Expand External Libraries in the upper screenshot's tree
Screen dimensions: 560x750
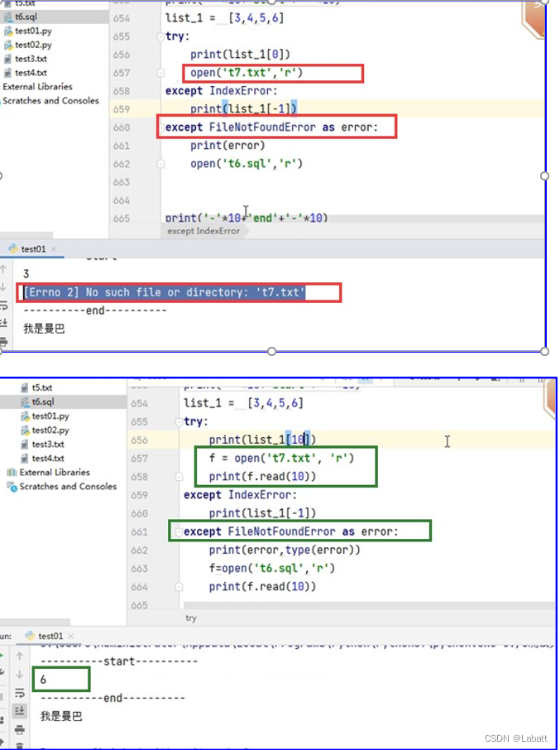pyautogui.click(x=37, y=87)
